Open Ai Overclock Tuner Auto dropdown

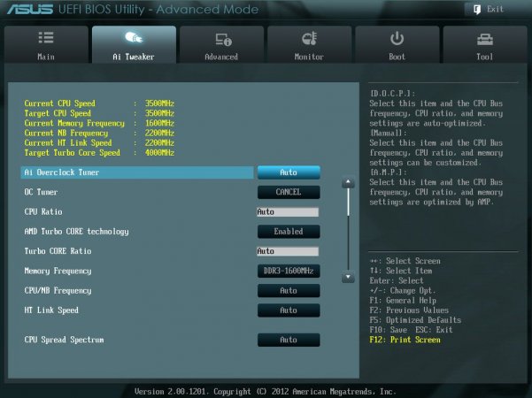coord(289,172)
